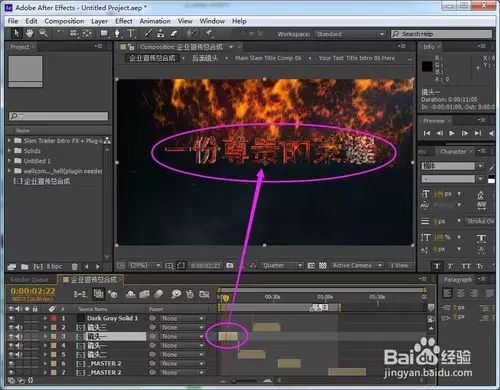Image resolution: width=500 pixels, height=390 pixels.
Task: Click the Motion Blur icon in timeline
Action: pos(159,294)
